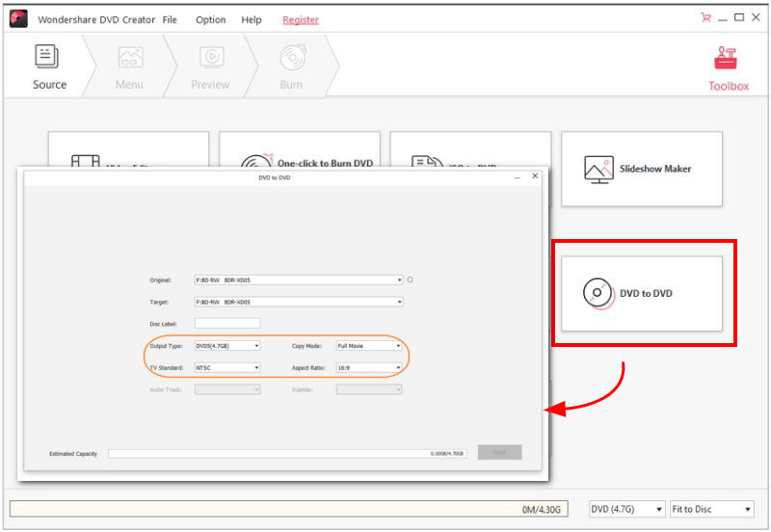Screen dimensions: 771x532
Task: Open the Output Type dropdown
Action: click(227, 346)
